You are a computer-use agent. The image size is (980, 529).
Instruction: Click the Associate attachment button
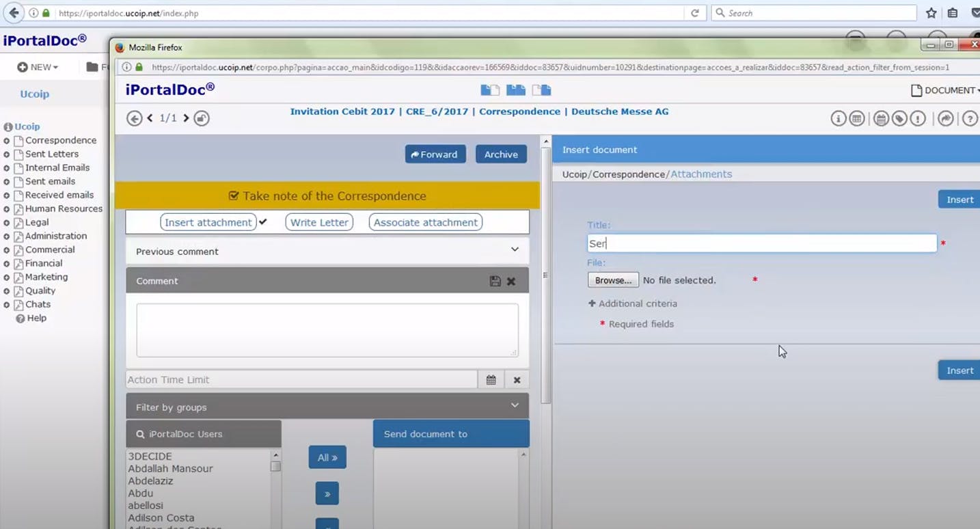point(426,222)
